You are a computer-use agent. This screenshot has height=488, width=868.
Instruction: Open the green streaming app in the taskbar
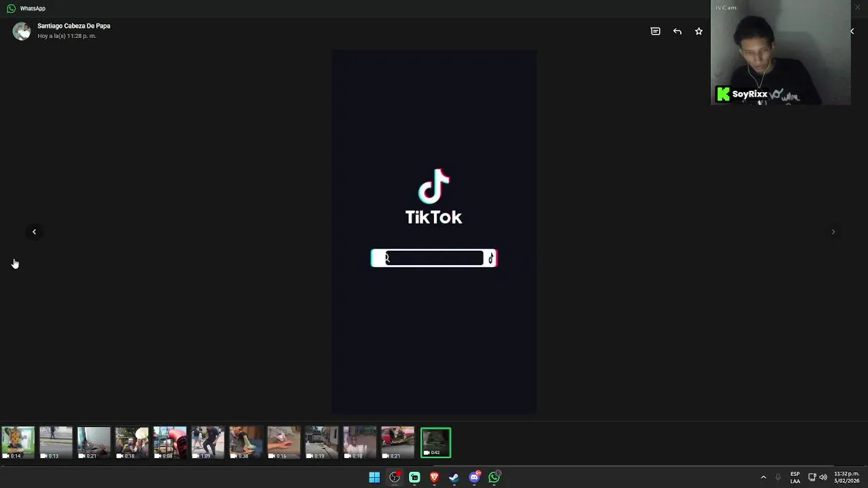(414, 478)
